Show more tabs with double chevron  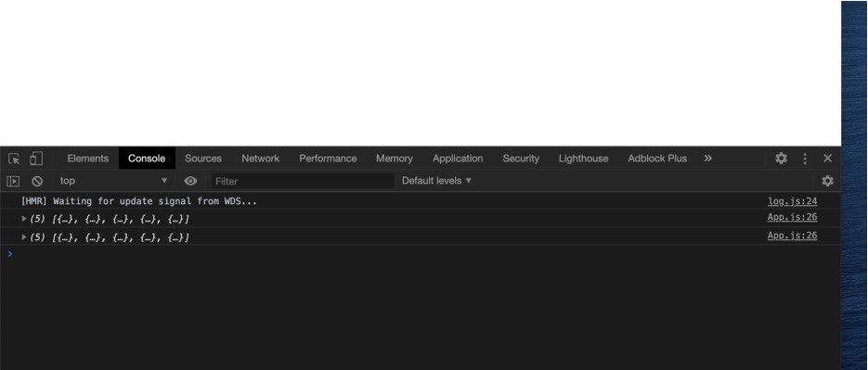708,159
